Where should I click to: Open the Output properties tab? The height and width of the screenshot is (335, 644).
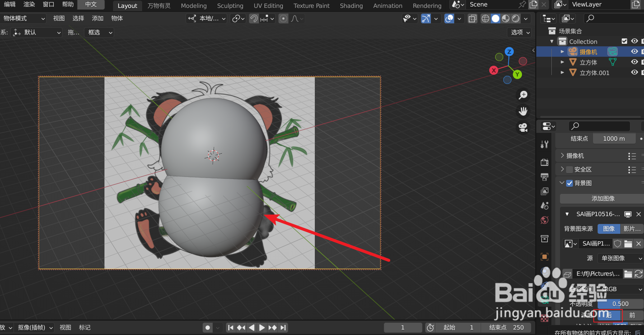tap(545, 177)
